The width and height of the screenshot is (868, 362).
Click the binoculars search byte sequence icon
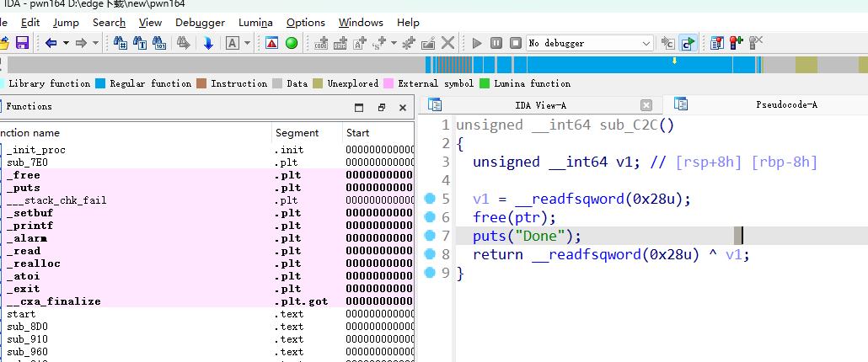pyautogui.click(x=159, y=43)
